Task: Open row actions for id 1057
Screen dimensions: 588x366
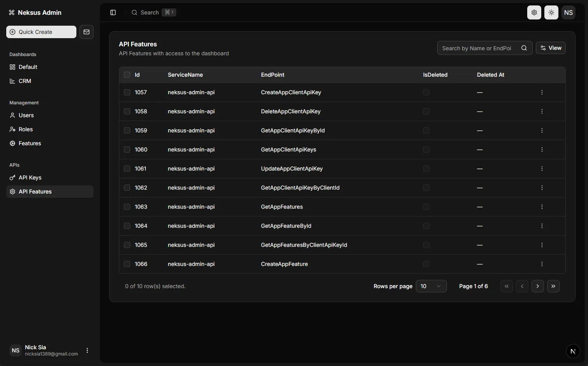Action: (x=542, y=92)
